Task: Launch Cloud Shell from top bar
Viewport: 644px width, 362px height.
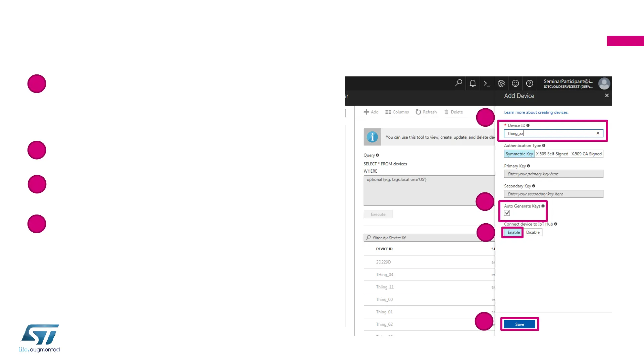Action: 487,83
